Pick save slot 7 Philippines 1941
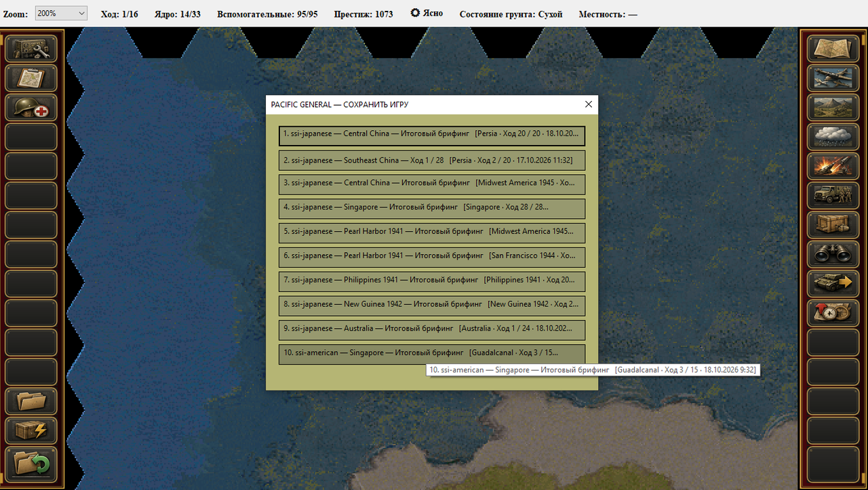The width and height of the screenshot is (868, 490). (432, 282)
